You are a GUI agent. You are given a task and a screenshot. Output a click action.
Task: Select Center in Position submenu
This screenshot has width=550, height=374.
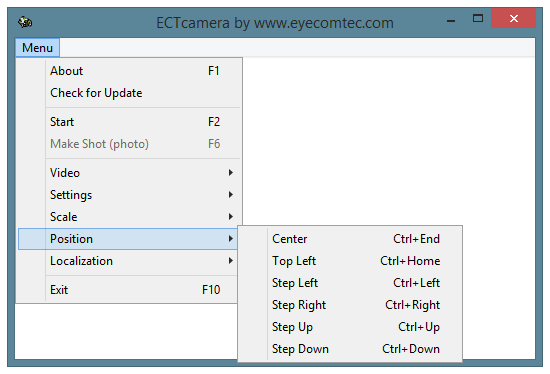pos(350,239)
